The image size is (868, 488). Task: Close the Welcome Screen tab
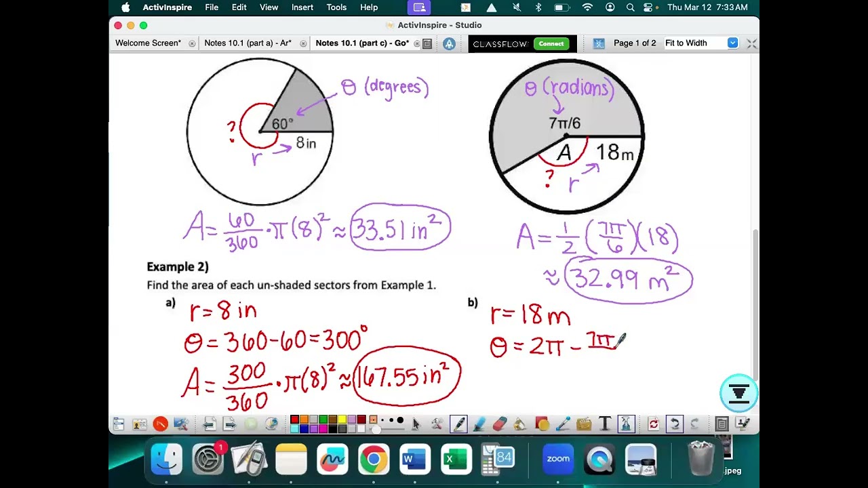192,43
